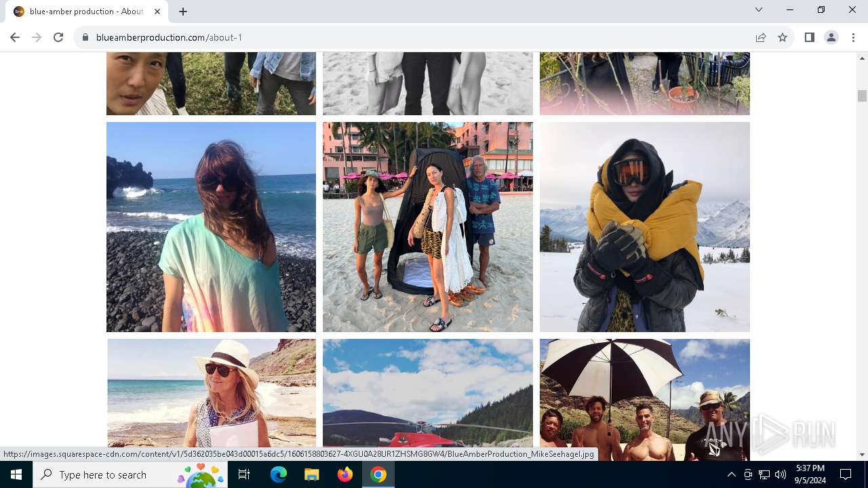This screenshot has width=868, height=488.
Task: Open black-and-white beach photo
Action: [428, 83]
